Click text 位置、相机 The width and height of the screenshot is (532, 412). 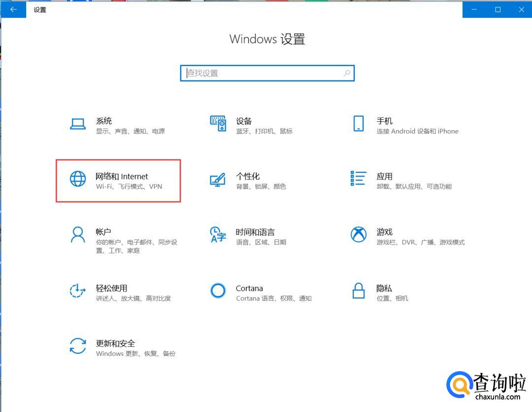click(392, 298)
